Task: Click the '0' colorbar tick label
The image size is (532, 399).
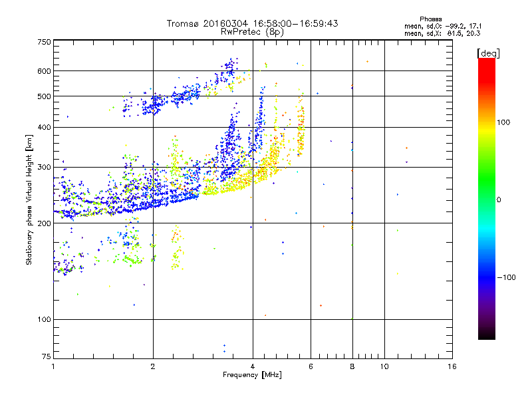Action: pos(499,200)
